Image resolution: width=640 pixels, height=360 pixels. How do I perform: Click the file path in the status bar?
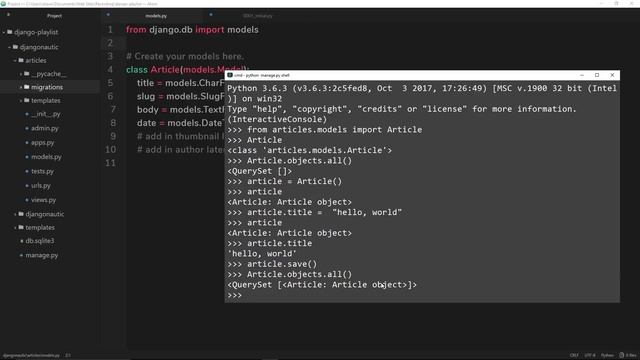point(31,356)
